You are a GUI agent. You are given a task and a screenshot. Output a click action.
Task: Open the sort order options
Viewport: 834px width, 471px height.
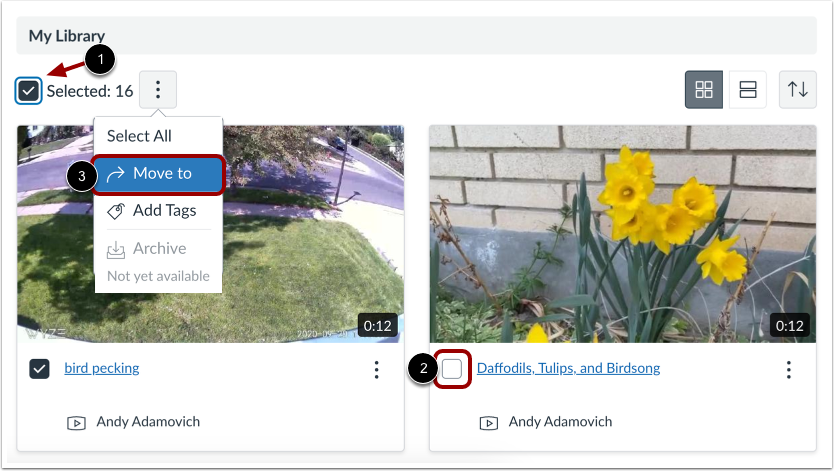[x=798, y=89]
